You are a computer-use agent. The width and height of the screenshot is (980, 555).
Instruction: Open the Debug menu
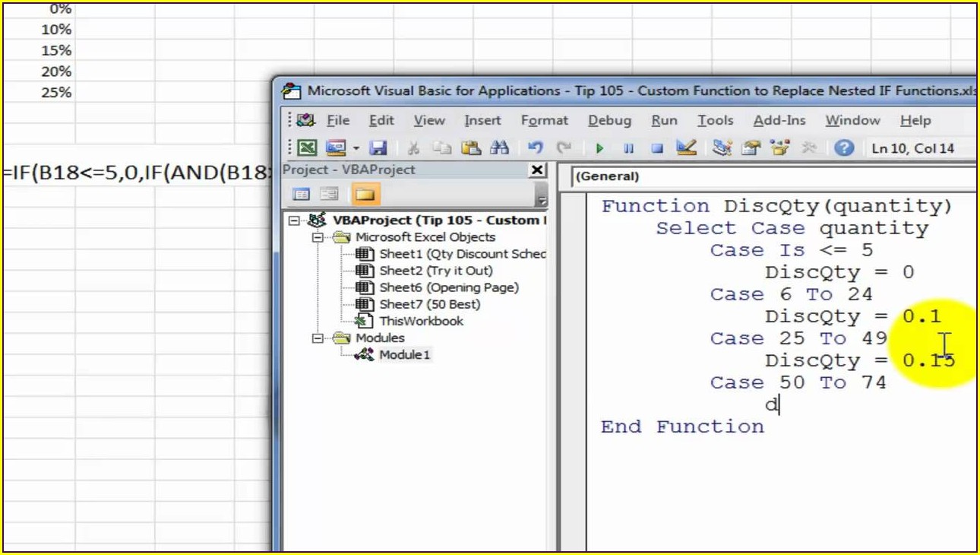pyautogui.click(x=609, y=120)
